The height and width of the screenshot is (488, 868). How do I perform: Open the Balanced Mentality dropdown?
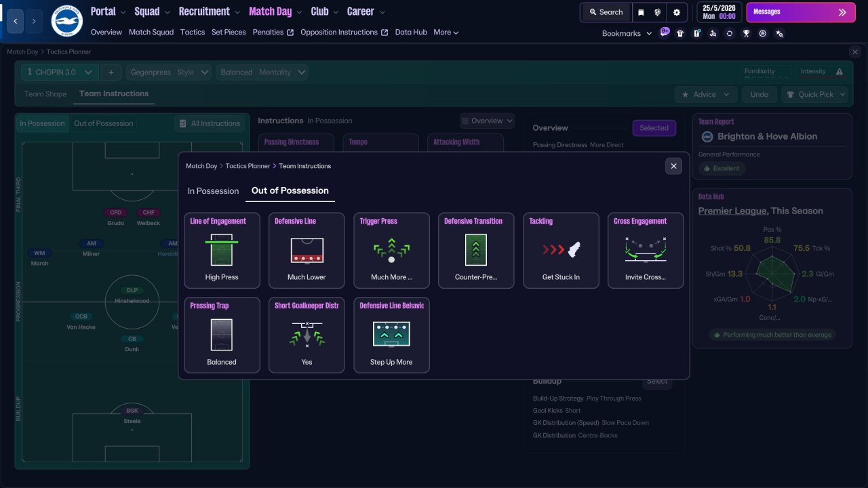262,72
